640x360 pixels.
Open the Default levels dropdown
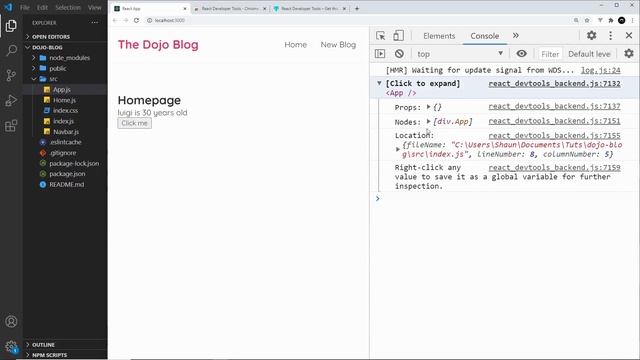point(589,54)
